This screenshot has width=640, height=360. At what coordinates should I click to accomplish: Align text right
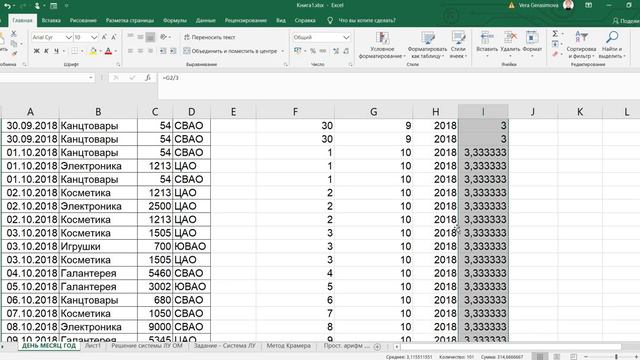click(x=150, y=51)
